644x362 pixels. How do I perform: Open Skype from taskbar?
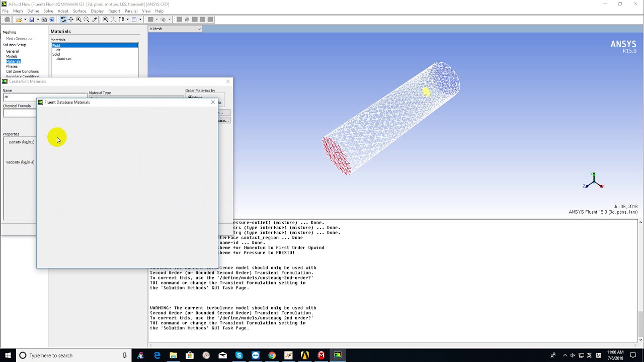pyautogui.click(x=239, y=355)
